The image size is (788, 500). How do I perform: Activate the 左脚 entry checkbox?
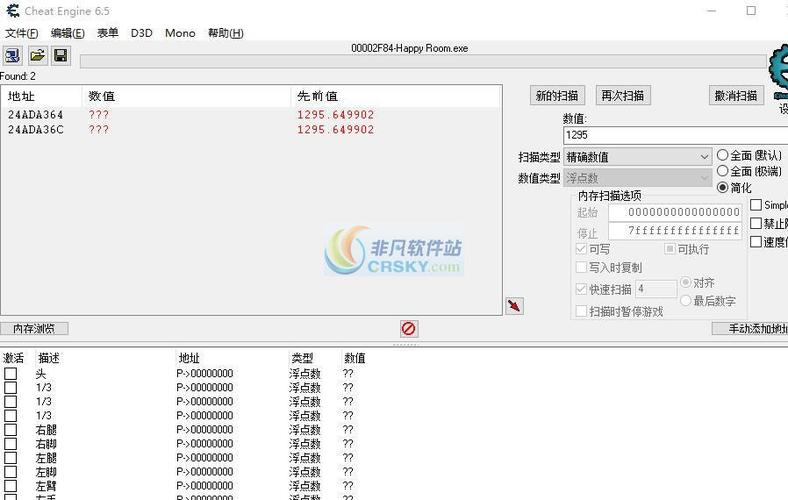pos(11,472)
